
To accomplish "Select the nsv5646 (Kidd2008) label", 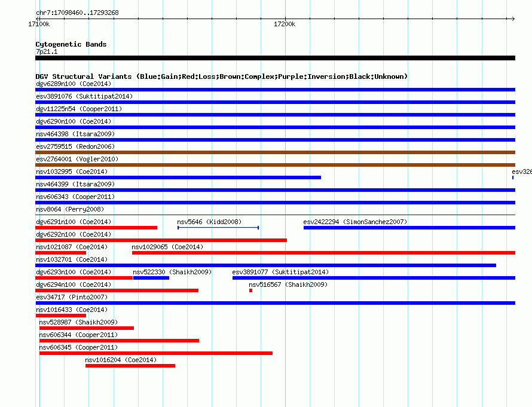I will 209,222.
